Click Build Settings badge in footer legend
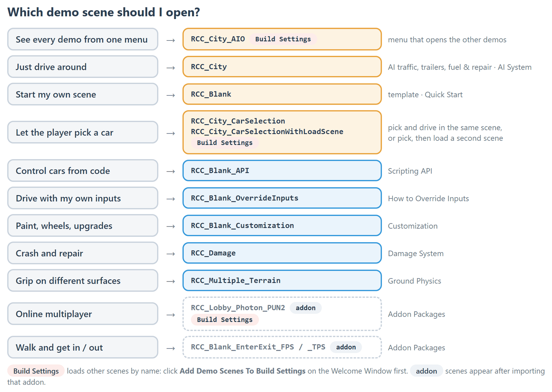Viewport: 552px width, 392px height. click(x=36, y=371)
